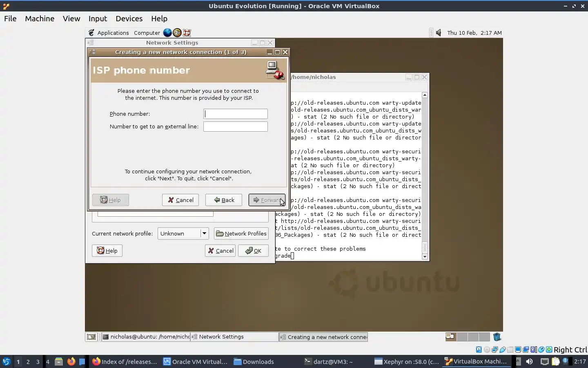Launch the Evolution mail icon in GNOME panel
Viewport: 588px width, 368px height.
[177, 33]
